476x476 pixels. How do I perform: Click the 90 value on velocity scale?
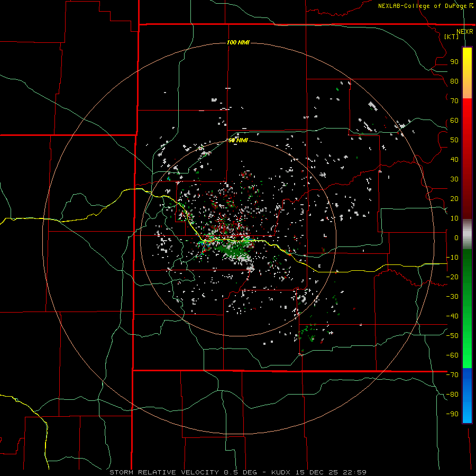click(454, 62)
